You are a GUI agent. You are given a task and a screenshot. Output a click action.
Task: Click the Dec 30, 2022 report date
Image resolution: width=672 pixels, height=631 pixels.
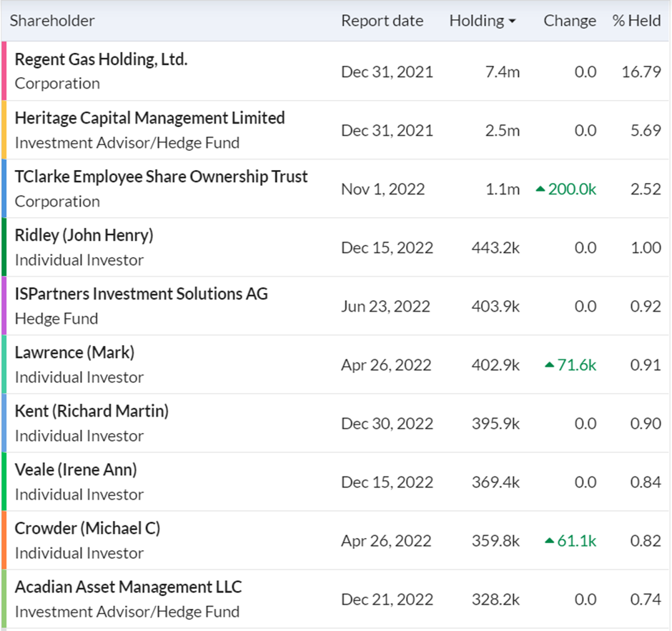(x=387, y=424)
